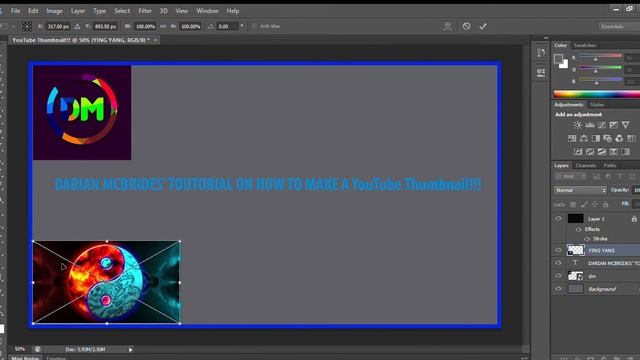Add a Photo Filter adjustment
This screenshot has height=360, width=640.
pos(608,138)
